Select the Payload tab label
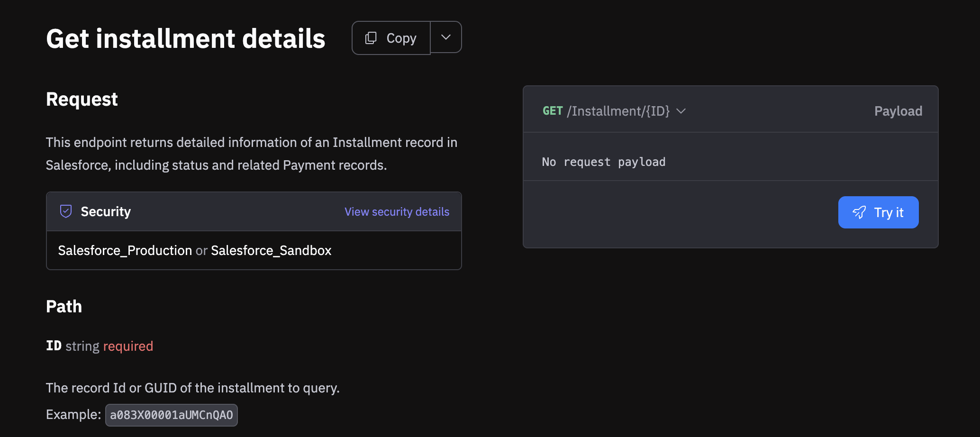The width and height of the screenshot is (980, 437). click(898, 111)
